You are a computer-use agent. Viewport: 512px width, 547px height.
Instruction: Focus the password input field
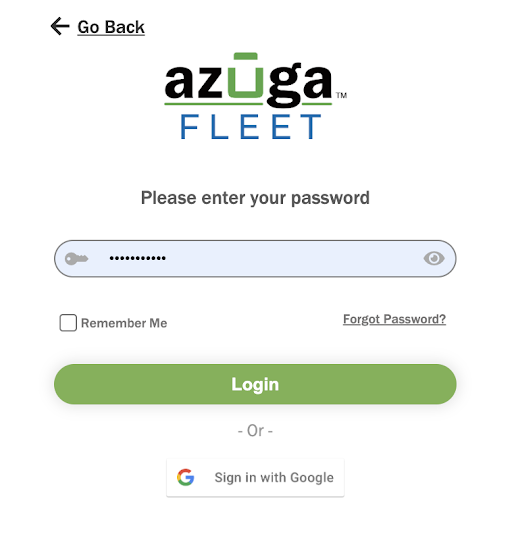(x=255, y=258)
